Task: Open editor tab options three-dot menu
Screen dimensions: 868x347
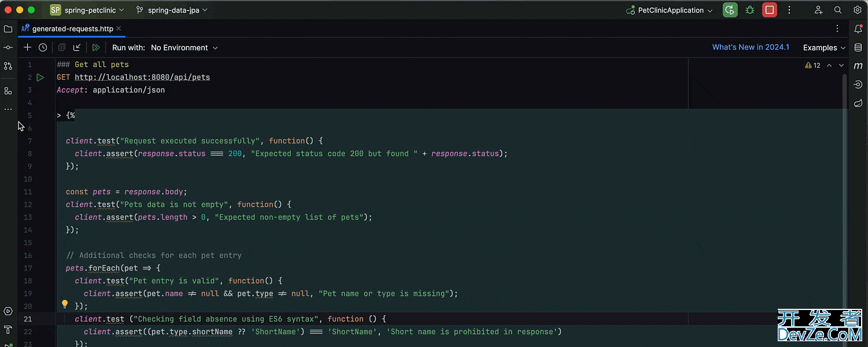Action: point(837,28)
